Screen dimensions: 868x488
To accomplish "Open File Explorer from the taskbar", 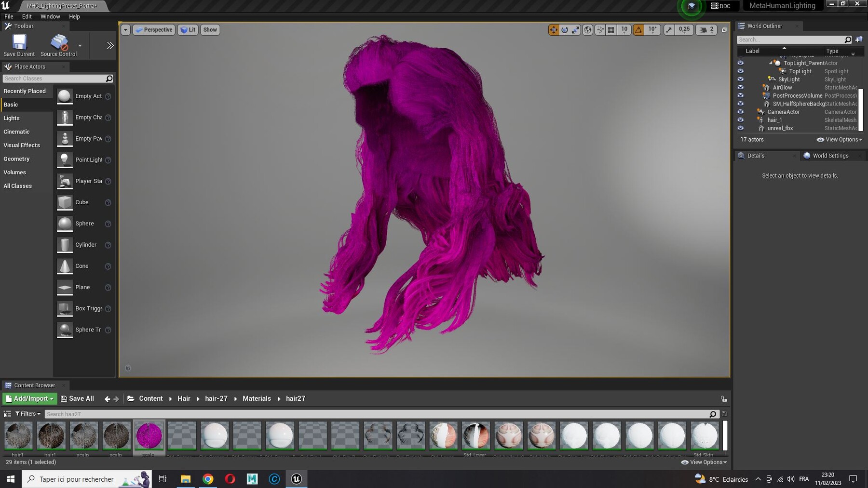I will (186, 479).
